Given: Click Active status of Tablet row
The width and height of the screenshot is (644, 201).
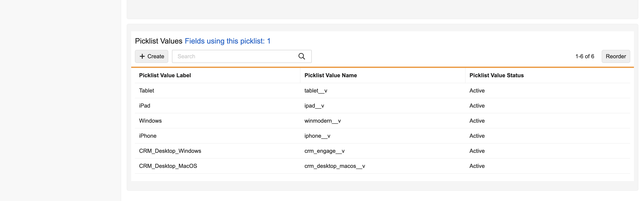Looking at the screenshot, I should (477, 91).
